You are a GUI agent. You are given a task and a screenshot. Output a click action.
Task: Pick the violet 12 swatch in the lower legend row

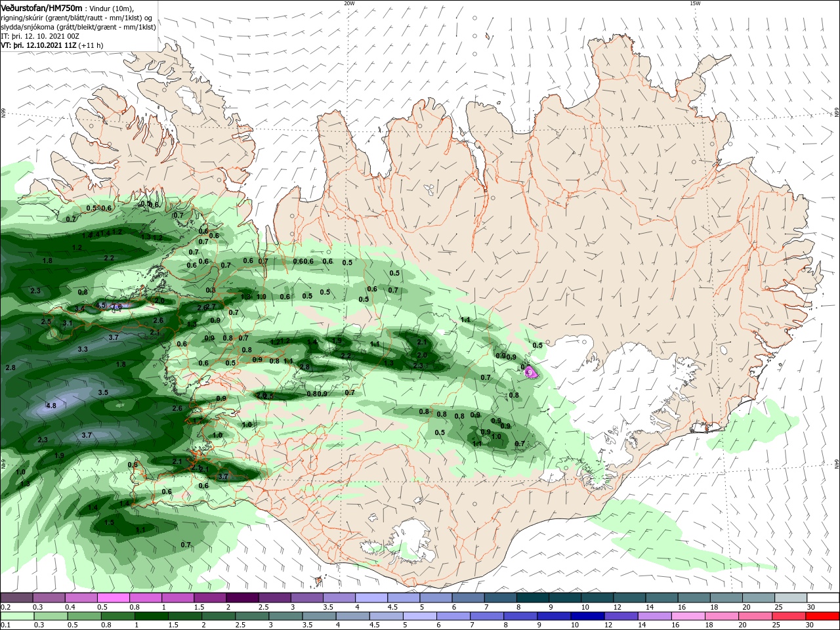[x=621, y=616]
